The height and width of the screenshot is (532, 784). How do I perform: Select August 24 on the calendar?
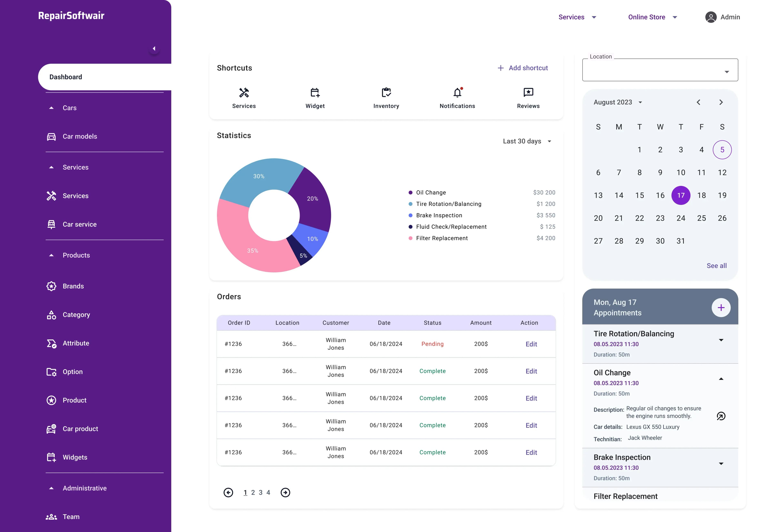click(x=680, y=218)
